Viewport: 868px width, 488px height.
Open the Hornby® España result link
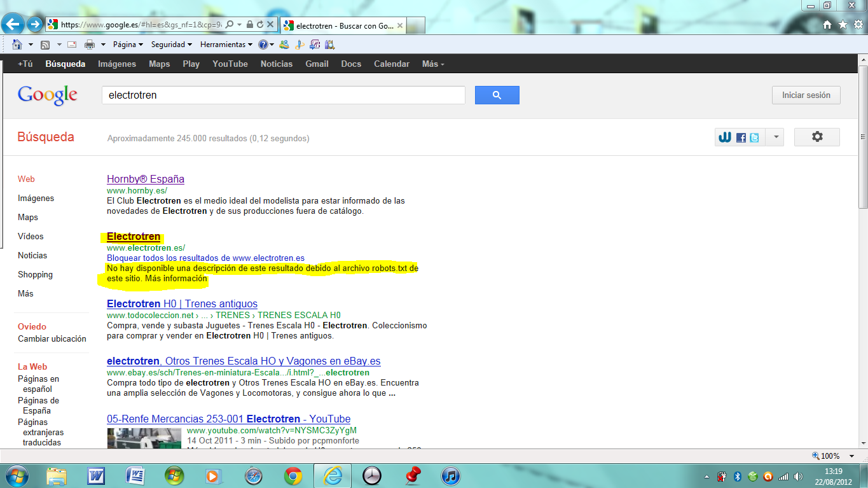tap(146, 179)
